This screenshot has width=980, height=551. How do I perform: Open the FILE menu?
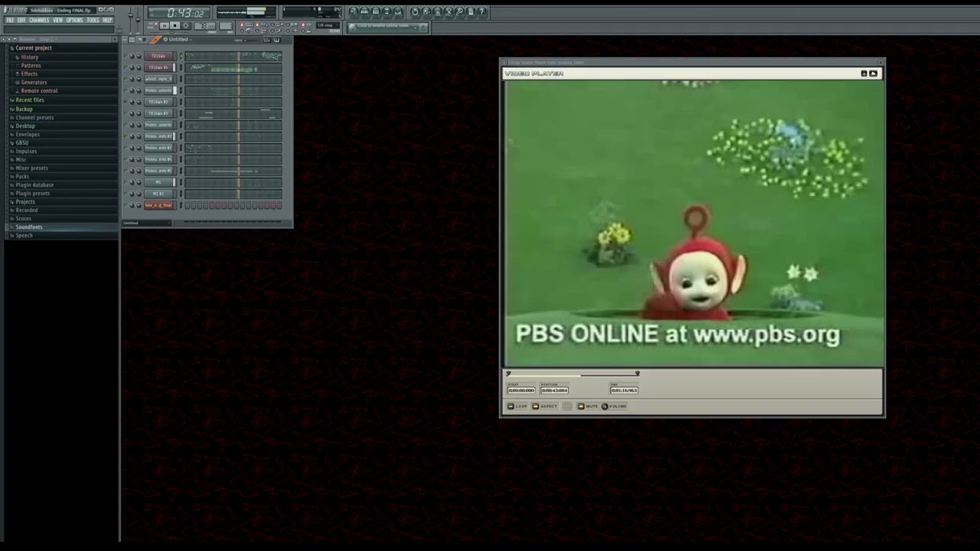click(x=10, y=20)
